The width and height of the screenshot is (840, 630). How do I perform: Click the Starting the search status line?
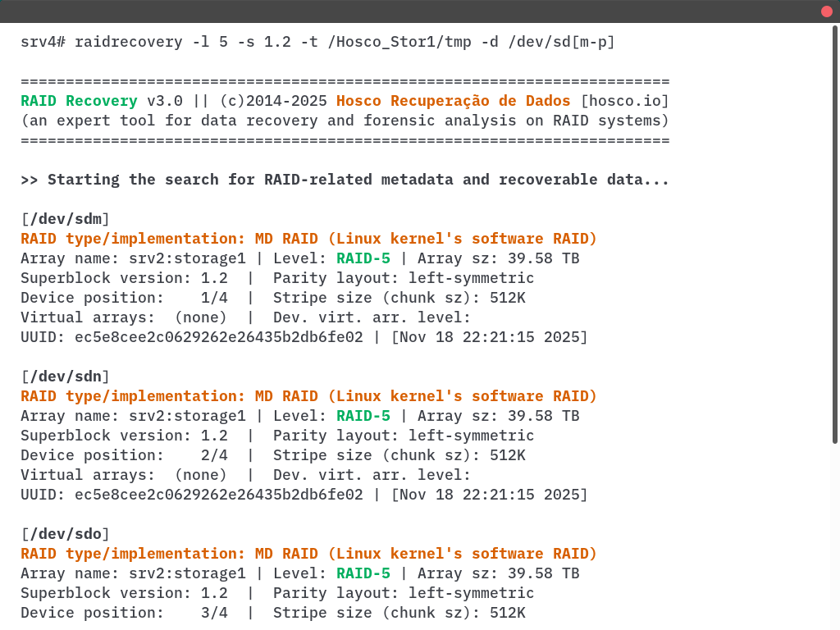click(x=345, y=180)
